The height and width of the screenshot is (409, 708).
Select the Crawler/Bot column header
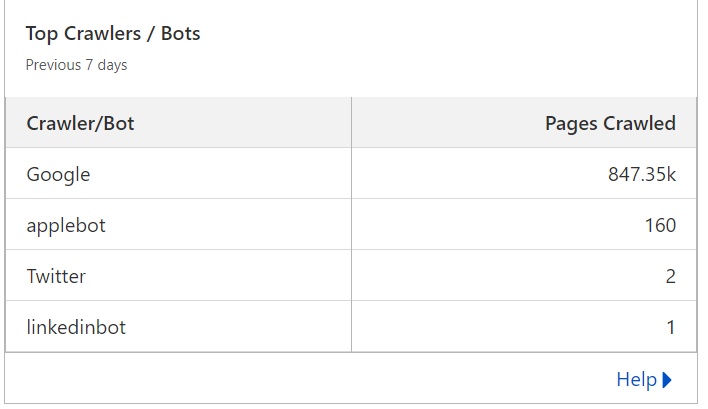point(80,123)
